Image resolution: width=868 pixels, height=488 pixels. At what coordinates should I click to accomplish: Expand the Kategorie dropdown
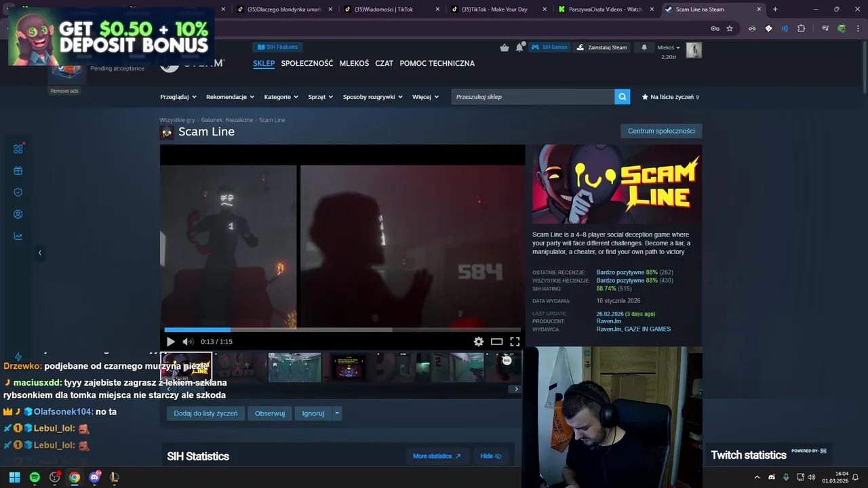(281, 97)
